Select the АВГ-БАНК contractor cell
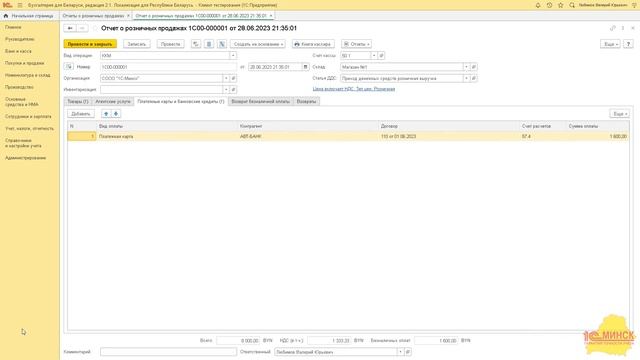The height and width of the screenshot is (360, 640). (308, 136)
